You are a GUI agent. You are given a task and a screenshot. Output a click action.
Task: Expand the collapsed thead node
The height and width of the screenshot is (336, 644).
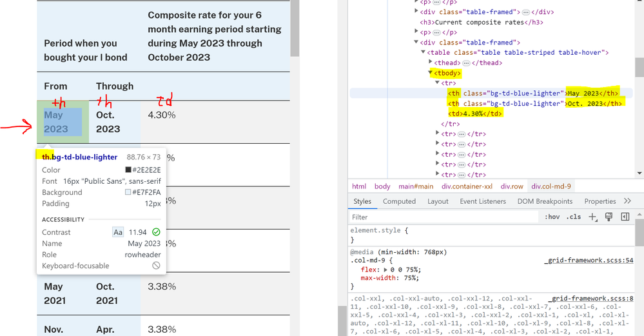pyautogui.click(x=430, y=62)
